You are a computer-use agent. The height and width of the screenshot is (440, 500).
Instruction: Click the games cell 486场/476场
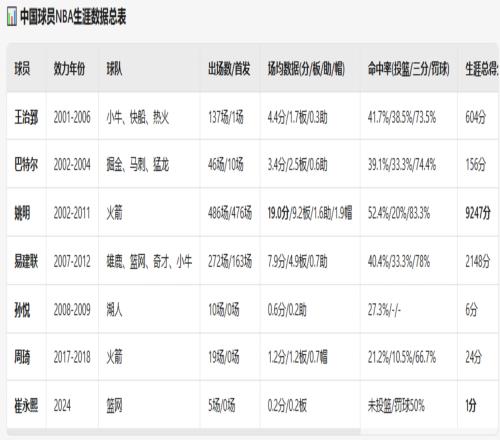click(230, 213)
